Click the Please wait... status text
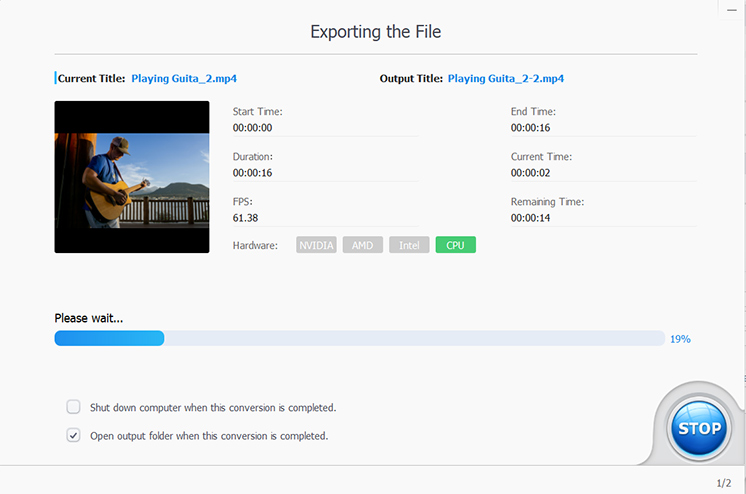The image size is (746, 494). click(x=88, y=318)
